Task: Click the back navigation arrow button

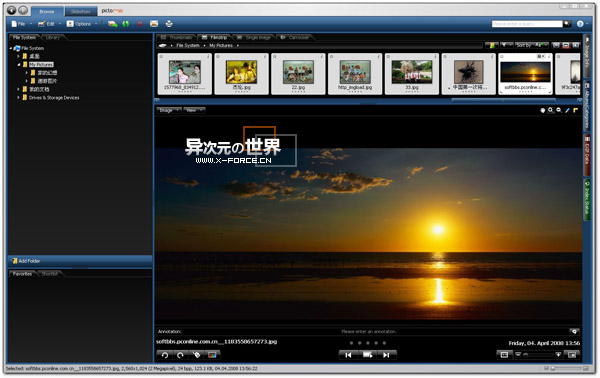Action: coord(12,10)
